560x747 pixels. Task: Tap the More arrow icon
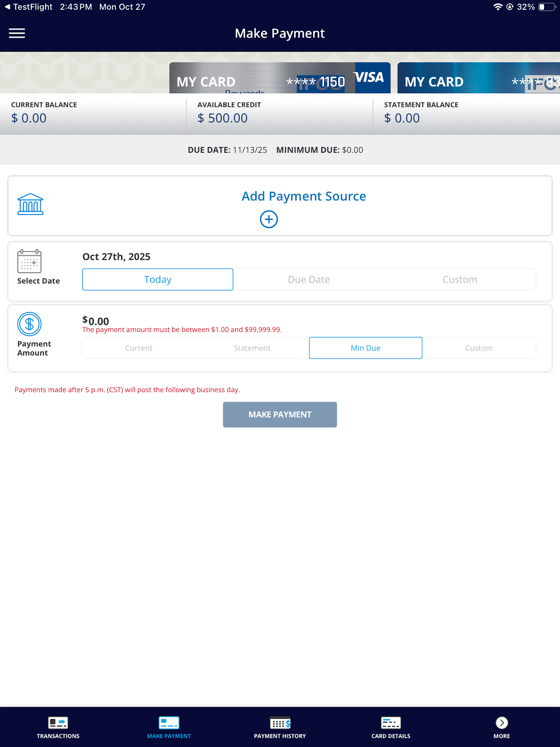[502, 723]
